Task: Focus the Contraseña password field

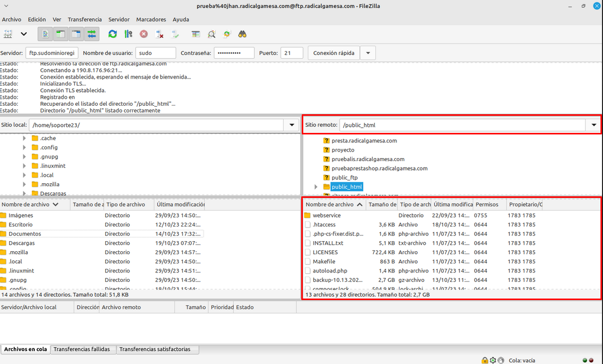Action: [234, 53]
